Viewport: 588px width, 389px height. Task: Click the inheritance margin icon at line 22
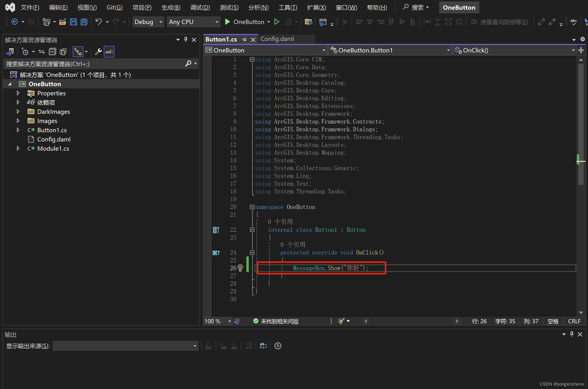[x=216, y=230]
